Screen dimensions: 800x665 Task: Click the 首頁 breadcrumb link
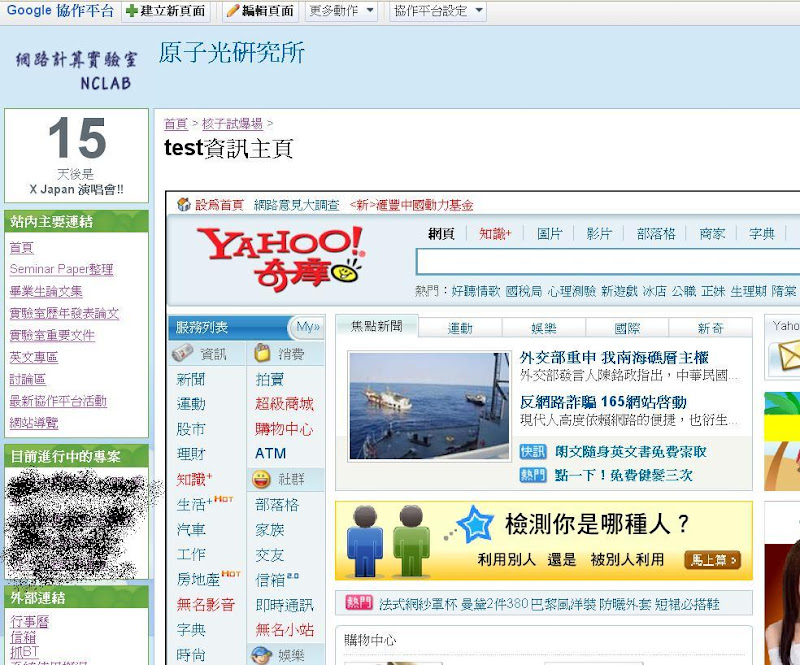176,124
